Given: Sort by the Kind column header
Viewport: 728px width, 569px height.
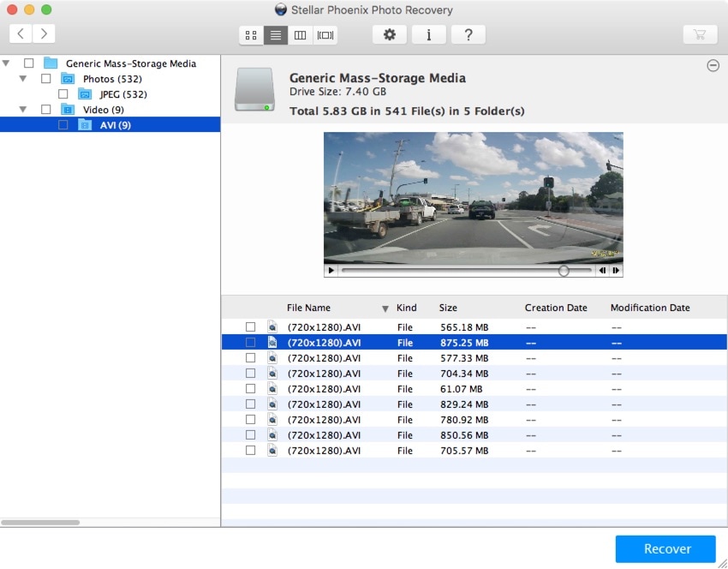Looking at the screenshot, I should point(406,308).
